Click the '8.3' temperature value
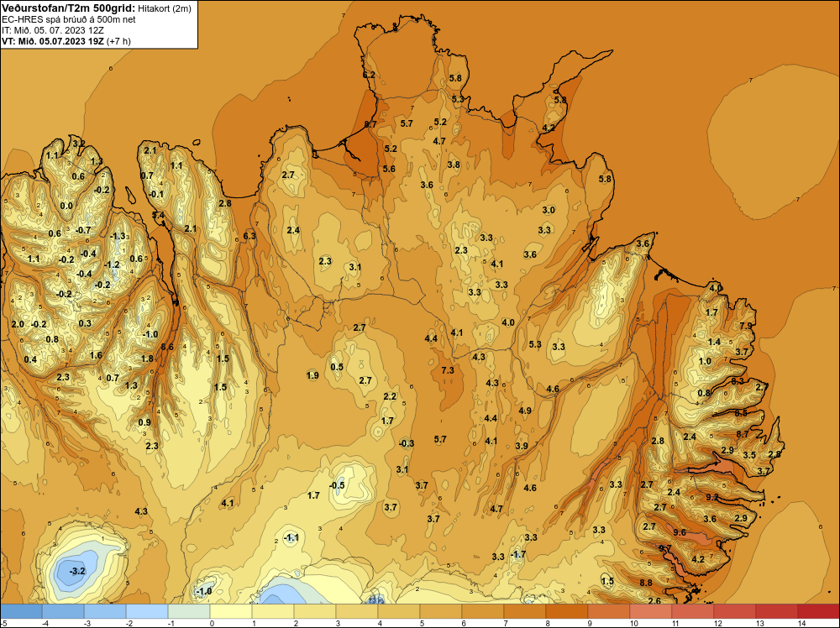 (738, 381)
